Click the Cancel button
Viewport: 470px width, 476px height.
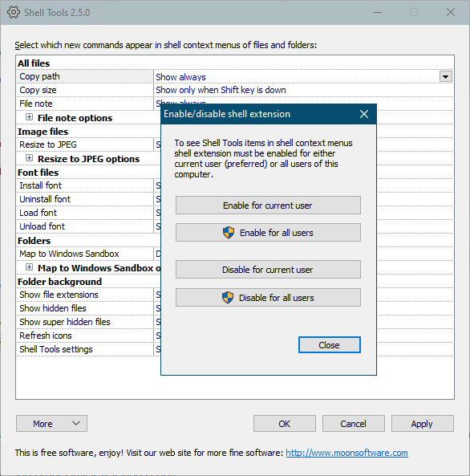pos(354,424)
